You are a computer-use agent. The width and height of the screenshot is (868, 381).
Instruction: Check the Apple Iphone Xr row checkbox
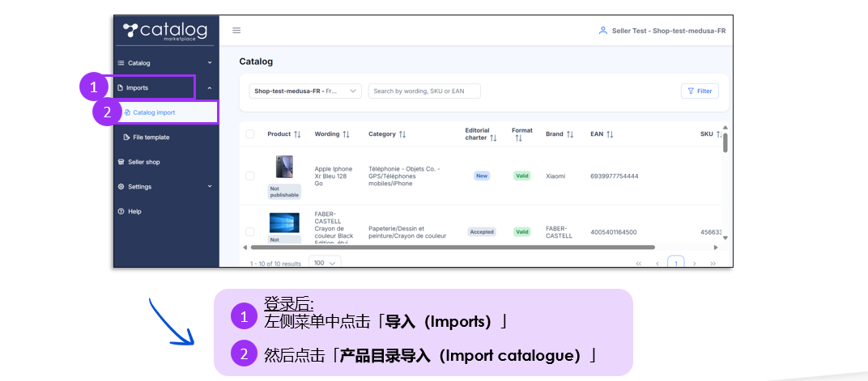249,176
